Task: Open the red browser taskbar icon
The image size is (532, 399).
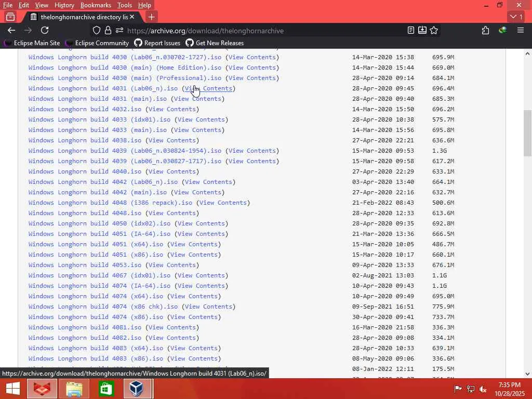Action: (42, 389)
